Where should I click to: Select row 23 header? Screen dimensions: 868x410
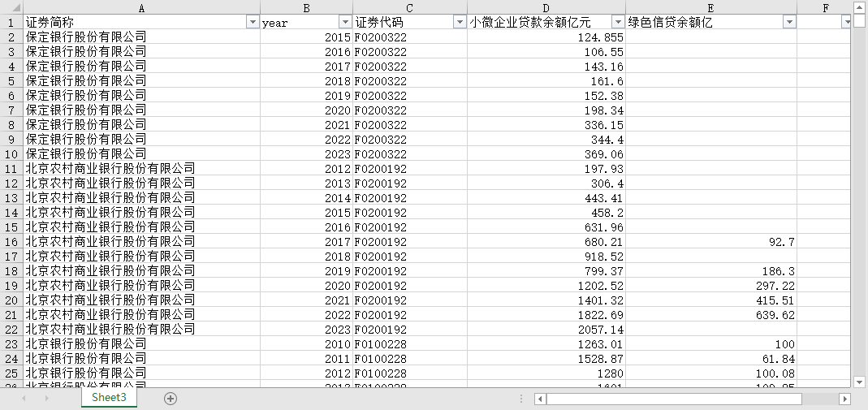coord(11,343)
